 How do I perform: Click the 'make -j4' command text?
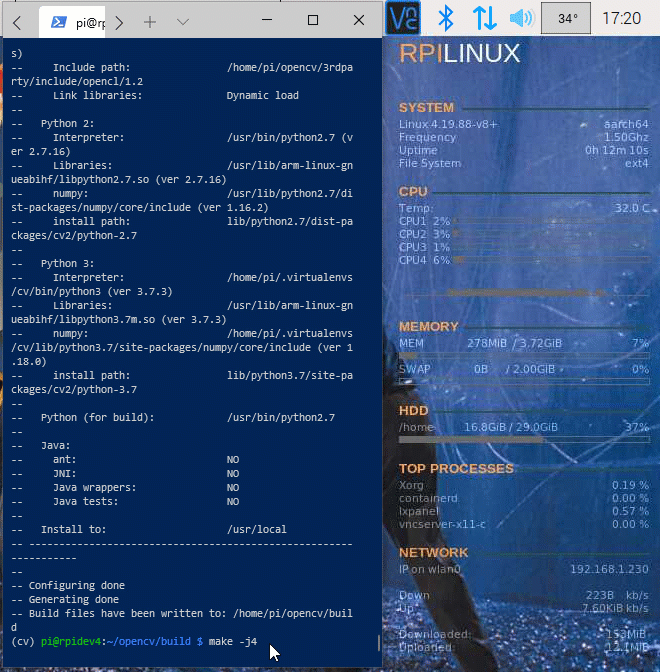(x=233, y=642)
